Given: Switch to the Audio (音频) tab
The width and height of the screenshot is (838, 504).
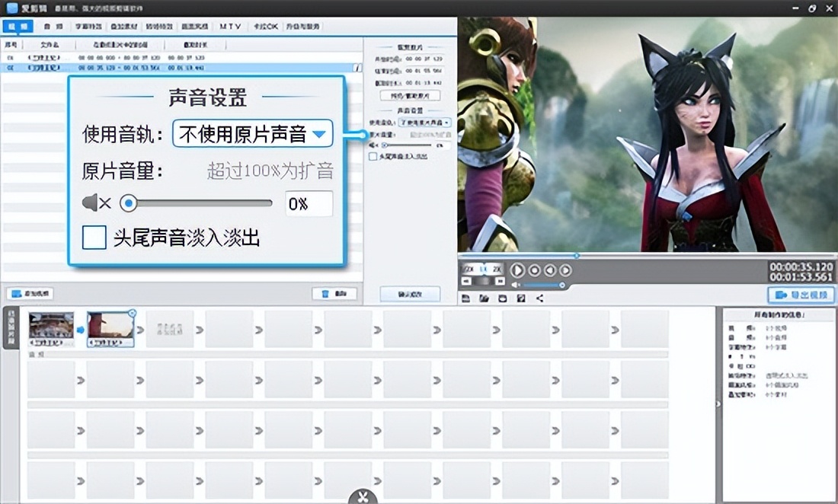Looking at the screenshot, I should pos(53,26).
